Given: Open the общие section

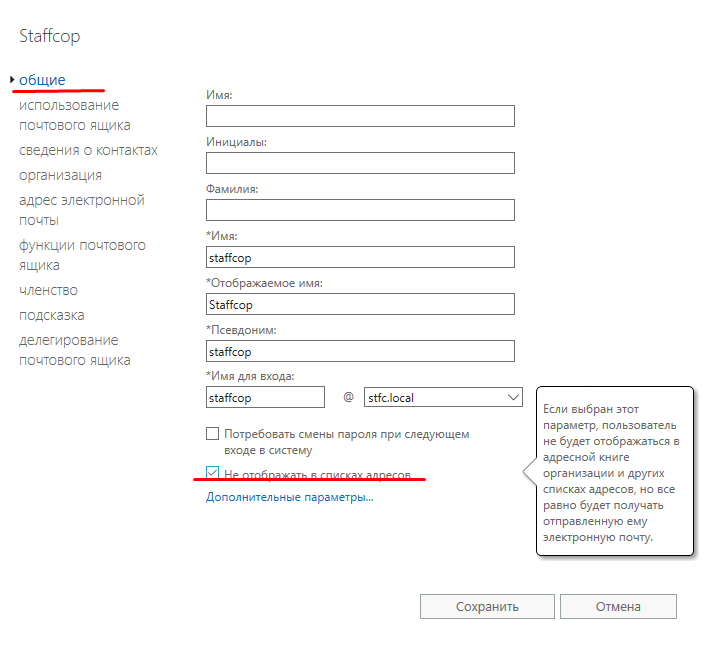Looking at the screenshot, I should (42, 80).
